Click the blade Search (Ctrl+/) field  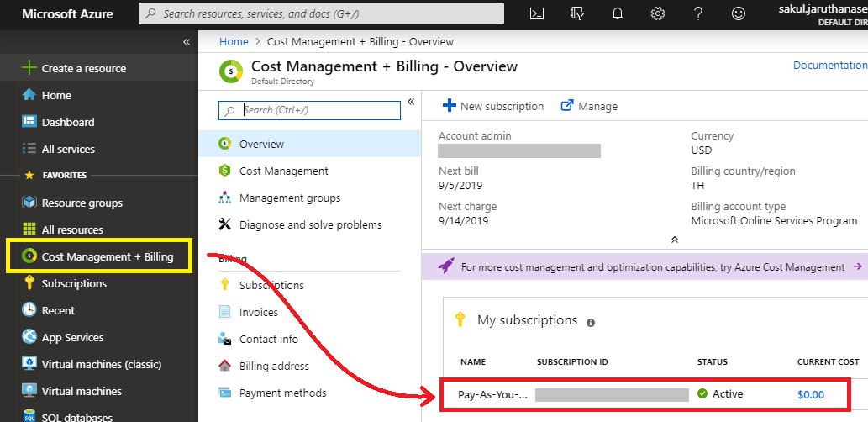(x=309, y=110)
